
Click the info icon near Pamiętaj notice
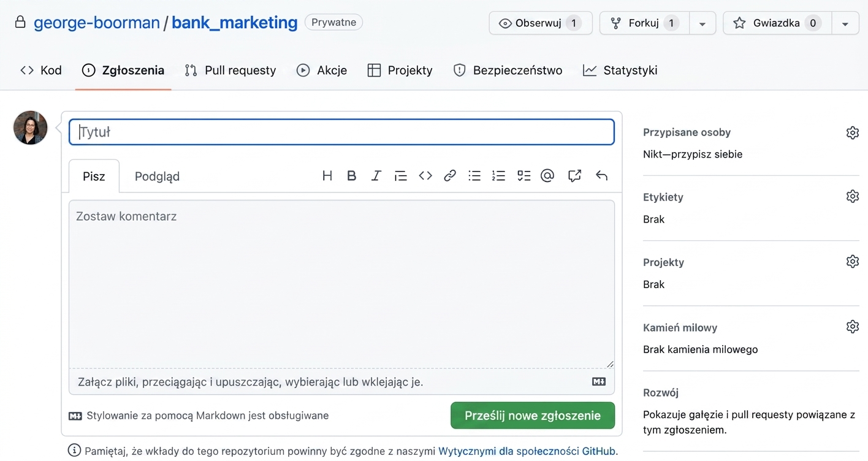click(74, 451)
